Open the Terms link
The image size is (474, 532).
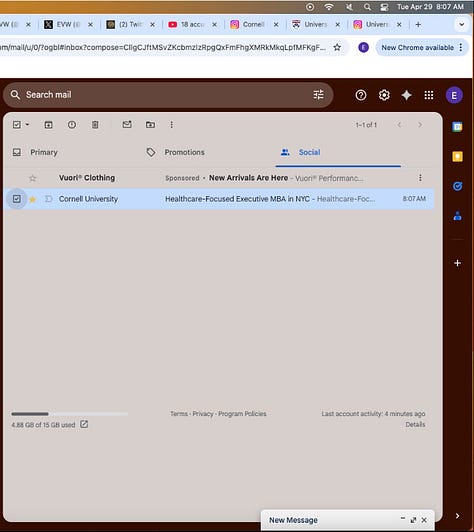coord(179,414)
